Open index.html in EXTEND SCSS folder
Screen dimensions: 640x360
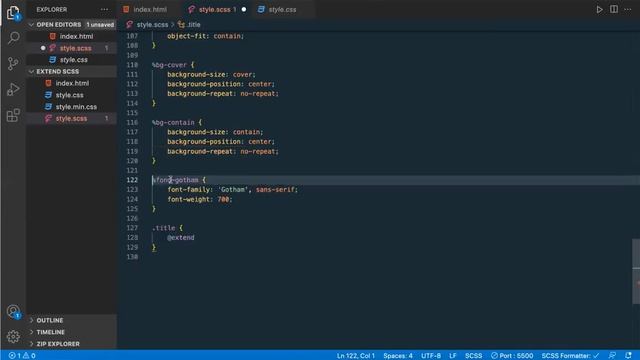tap(72, 83)
